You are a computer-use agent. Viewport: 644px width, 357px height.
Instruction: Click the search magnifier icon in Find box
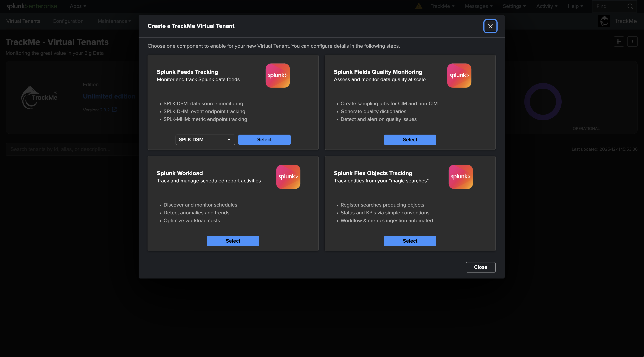630,7
